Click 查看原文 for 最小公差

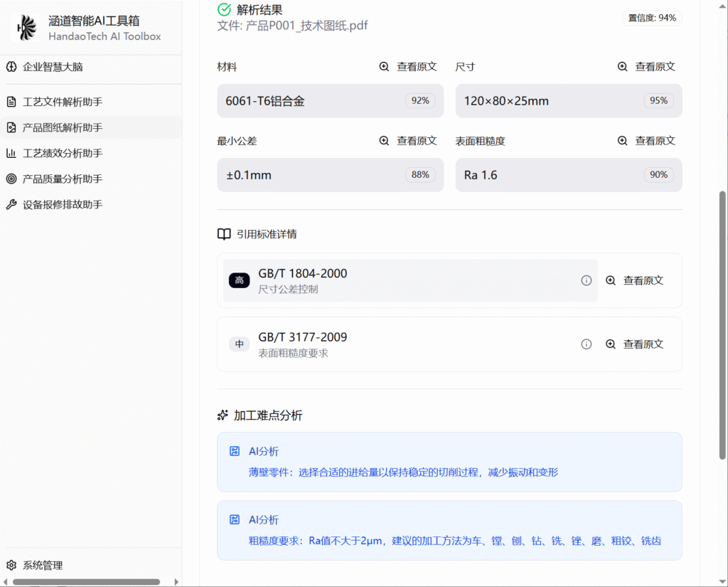416,141
